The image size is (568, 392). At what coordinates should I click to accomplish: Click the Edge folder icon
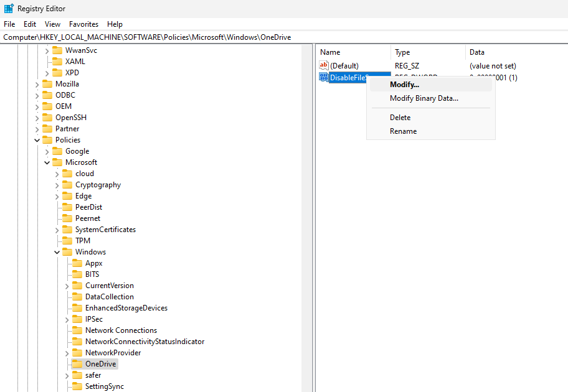pyautogui.click(x=67, y=196)
